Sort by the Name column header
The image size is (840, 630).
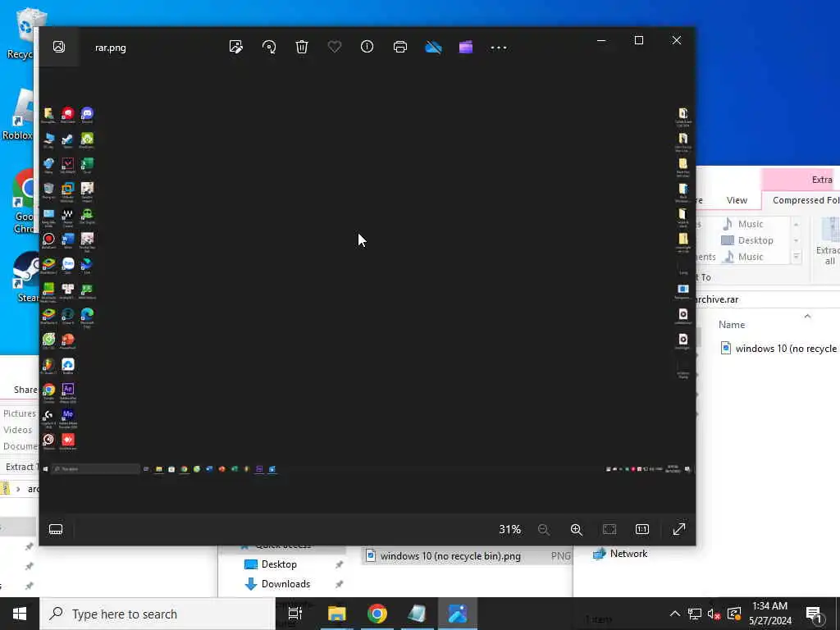(731, 325)
